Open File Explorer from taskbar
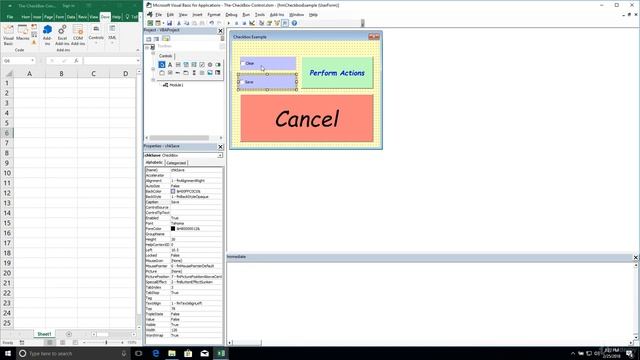Viewport: 640px width, 360px height. tap(172, 353)
